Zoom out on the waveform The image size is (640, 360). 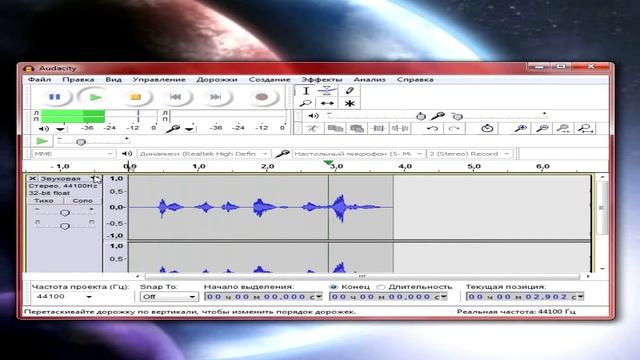542,129
